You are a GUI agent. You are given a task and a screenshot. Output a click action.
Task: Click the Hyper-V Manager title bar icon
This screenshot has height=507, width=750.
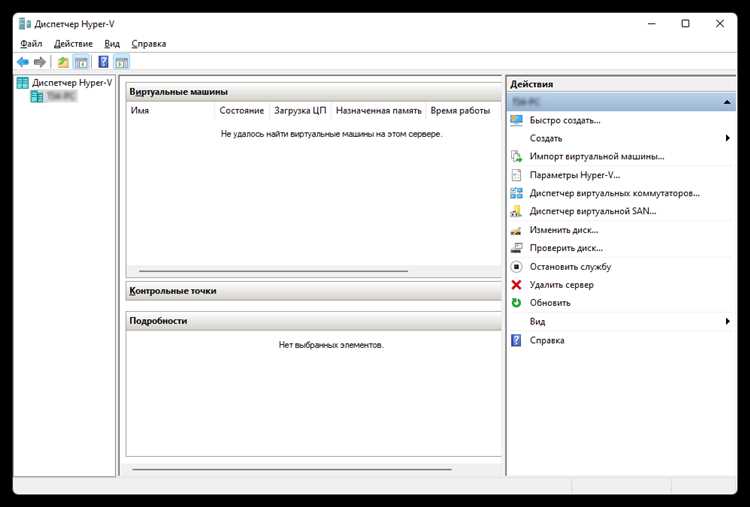(x=25, y=23)
